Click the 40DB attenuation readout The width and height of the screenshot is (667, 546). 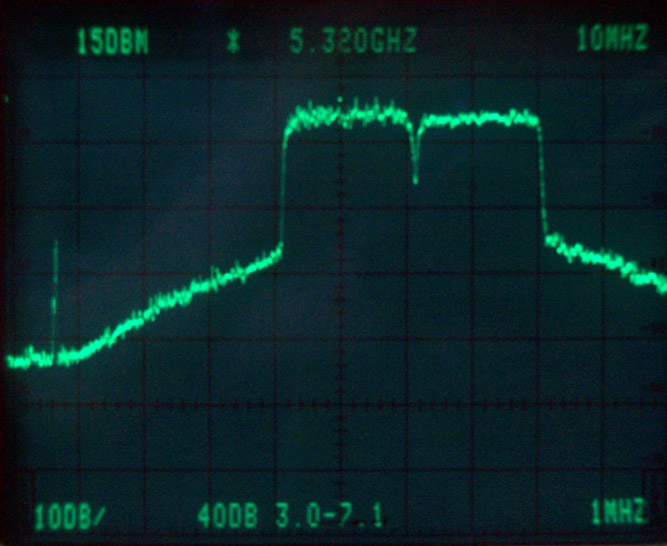[x=228, y=516]
